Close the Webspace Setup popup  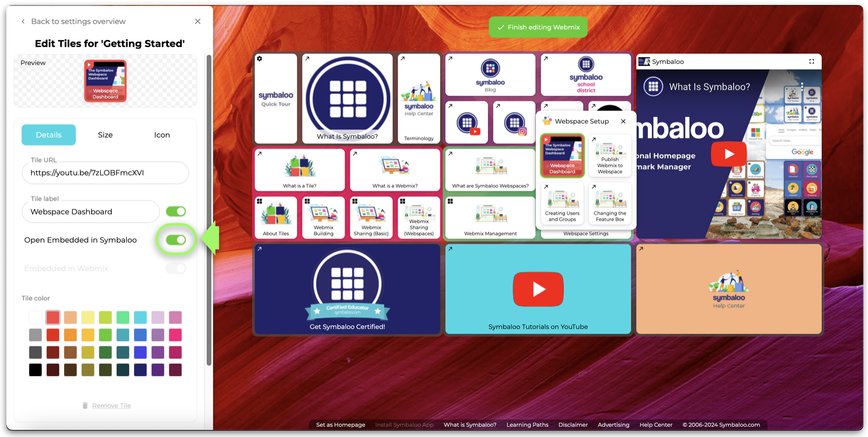pos(624,121)
